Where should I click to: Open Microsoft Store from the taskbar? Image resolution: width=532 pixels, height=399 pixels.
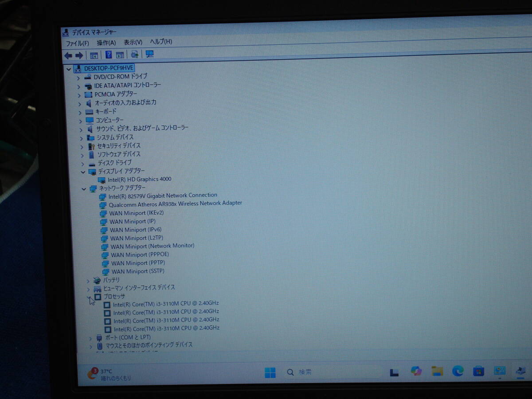479,371
